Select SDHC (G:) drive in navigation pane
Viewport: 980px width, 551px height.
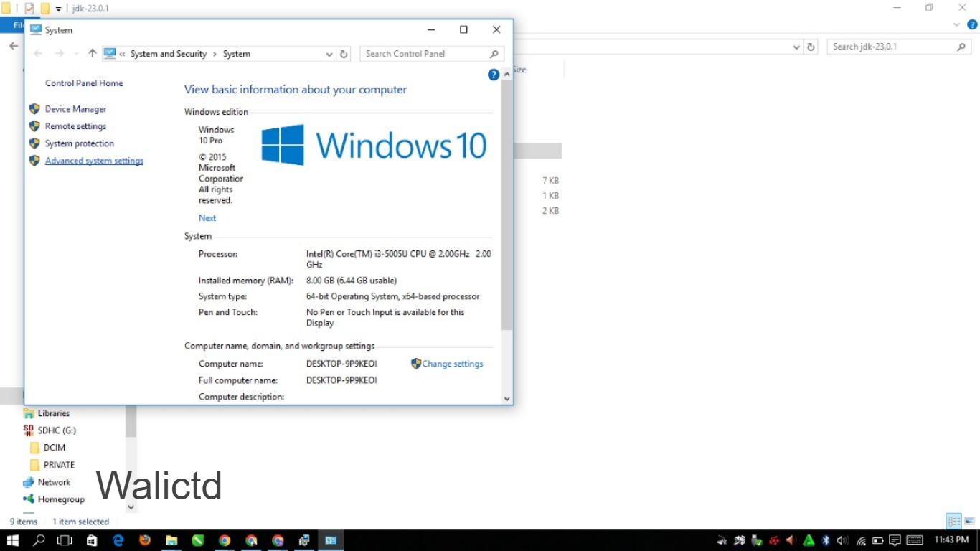tap(57, 430)
